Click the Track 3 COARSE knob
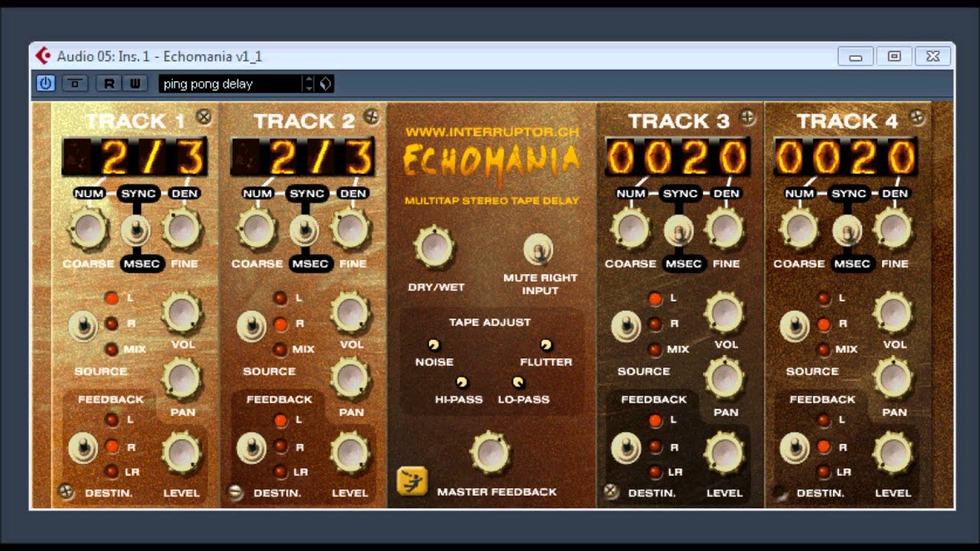 631,228
